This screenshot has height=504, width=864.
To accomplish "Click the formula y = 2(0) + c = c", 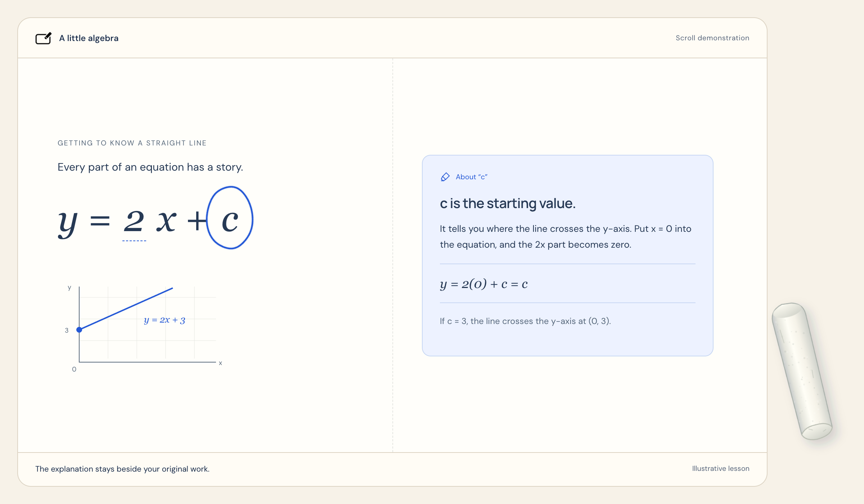I will (484, 284).
